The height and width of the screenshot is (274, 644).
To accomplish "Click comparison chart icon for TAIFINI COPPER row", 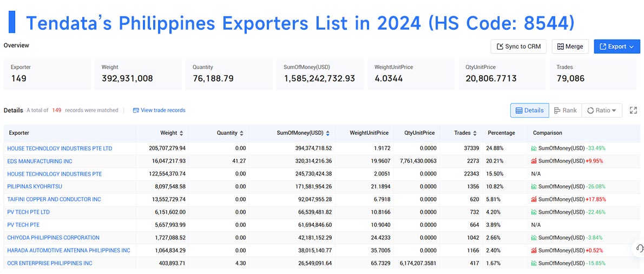I will point(534,199).
